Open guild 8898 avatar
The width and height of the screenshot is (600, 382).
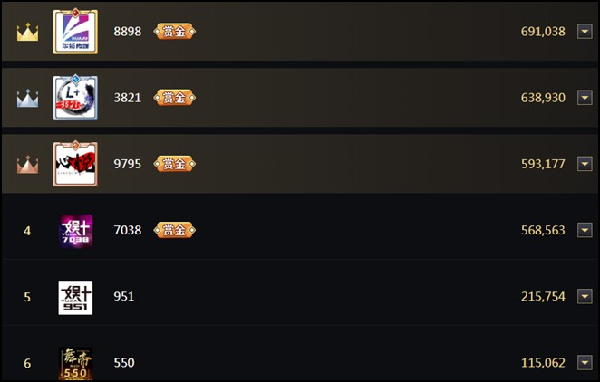pos(75,31)
